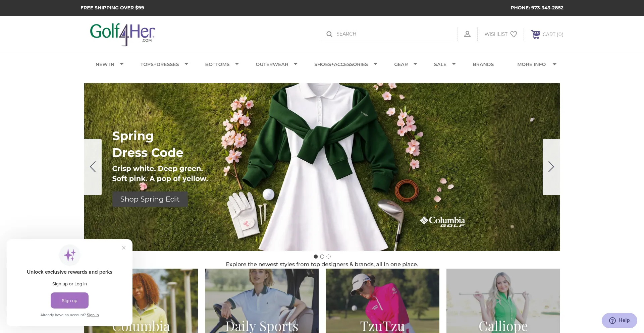Click the Columbia Golf banner logo
This screenshot has width=644, height=333.
442,222
